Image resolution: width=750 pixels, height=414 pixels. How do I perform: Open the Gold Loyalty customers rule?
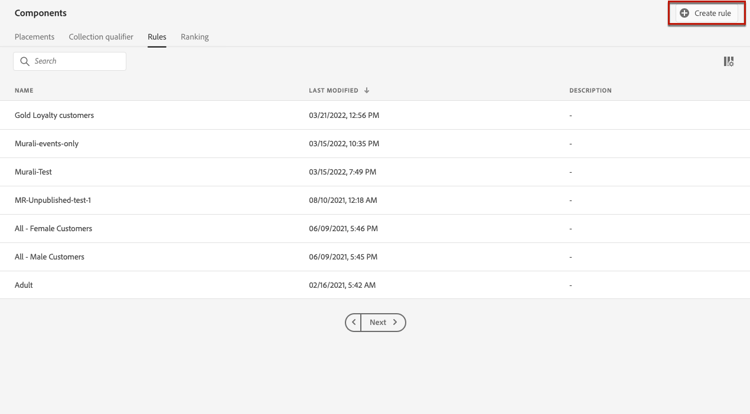[54, 115]
